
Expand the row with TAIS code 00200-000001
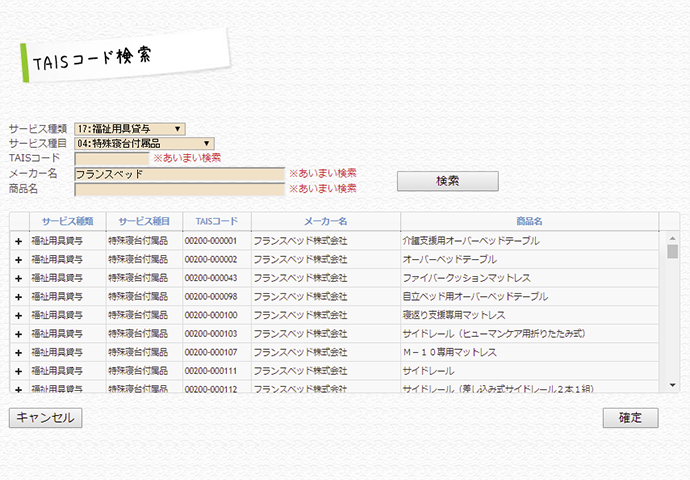pyautogui.click(x=18, y=241)
